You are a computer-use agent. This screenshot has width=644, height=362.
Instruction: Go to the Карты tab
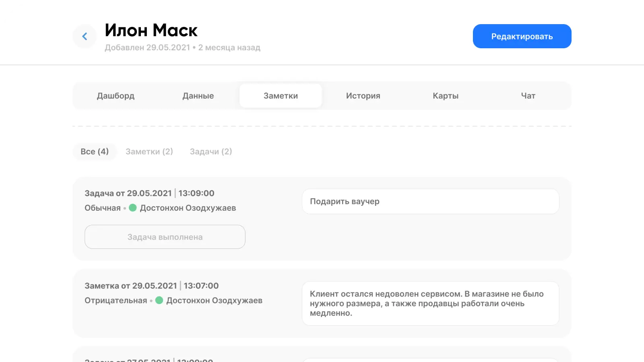tap(446, 96)
